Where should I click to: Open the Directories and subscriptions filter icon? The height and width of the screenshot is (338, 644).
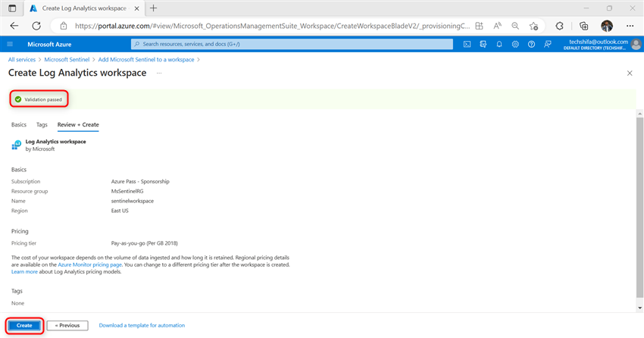click(x=483, y=44)
